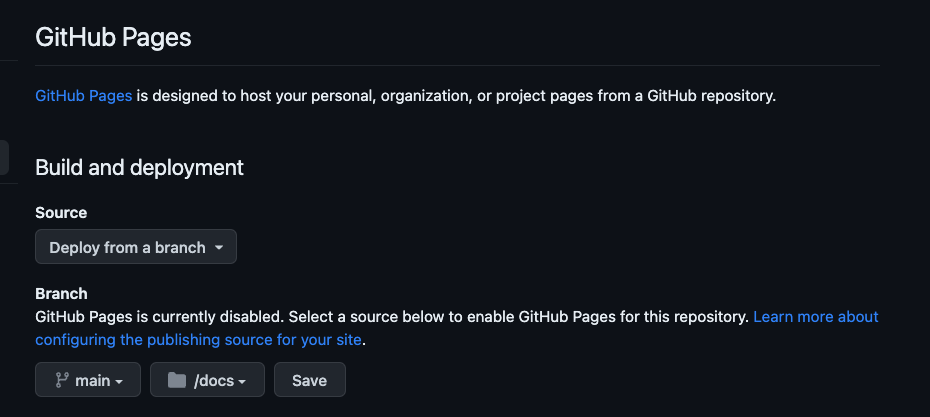The image size is (930, 417).
Task: Open the blue GitHub Pages link
Action: click(x=84, y=96)
